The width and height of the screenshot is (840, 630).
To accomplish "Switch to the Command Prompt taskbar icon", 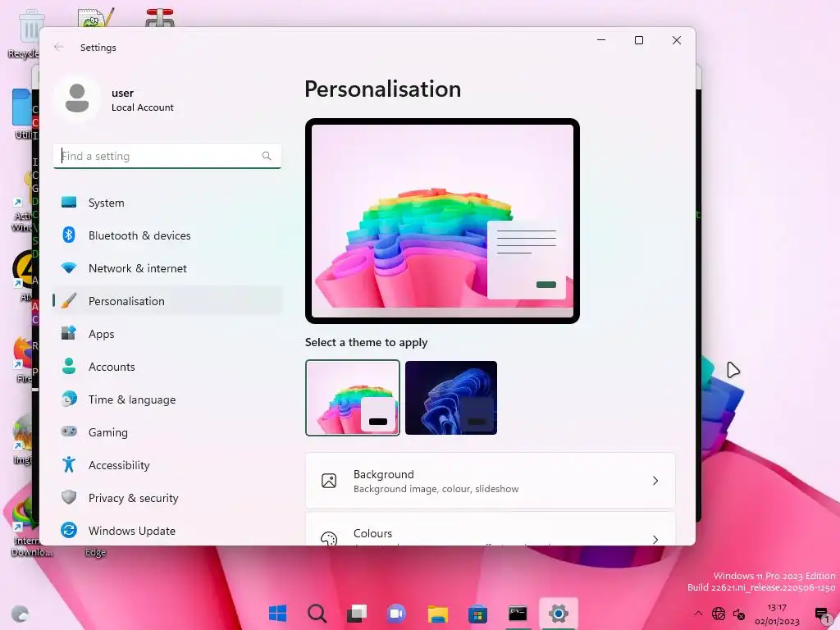I will pyautogui.click(x=518, y=614).
